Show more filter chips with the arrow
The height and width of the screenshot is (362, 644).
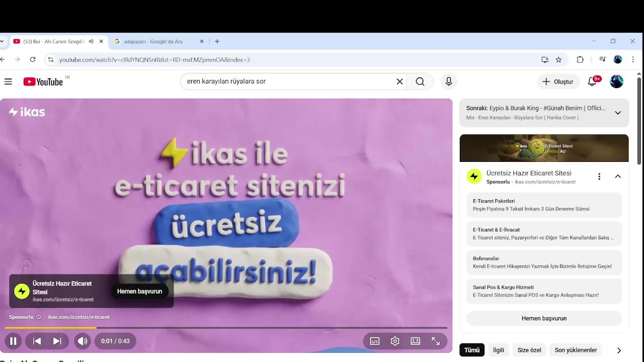(x=619, y=350)
